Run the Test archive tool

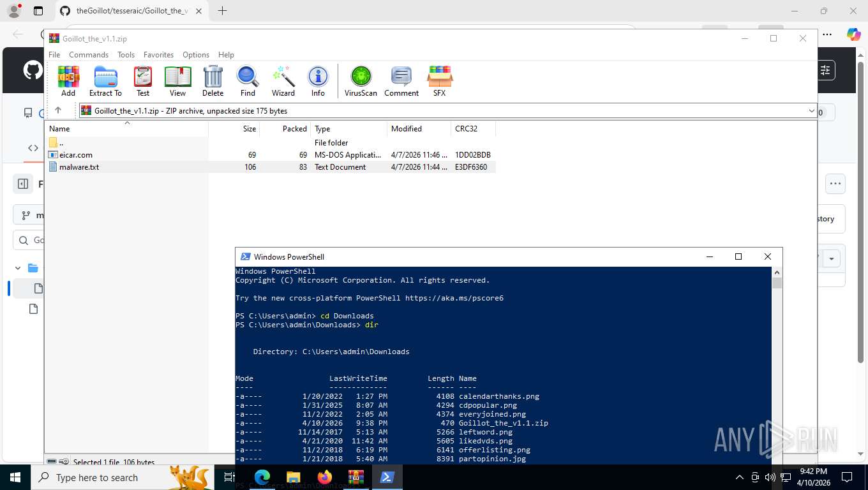tap(143, 80)
